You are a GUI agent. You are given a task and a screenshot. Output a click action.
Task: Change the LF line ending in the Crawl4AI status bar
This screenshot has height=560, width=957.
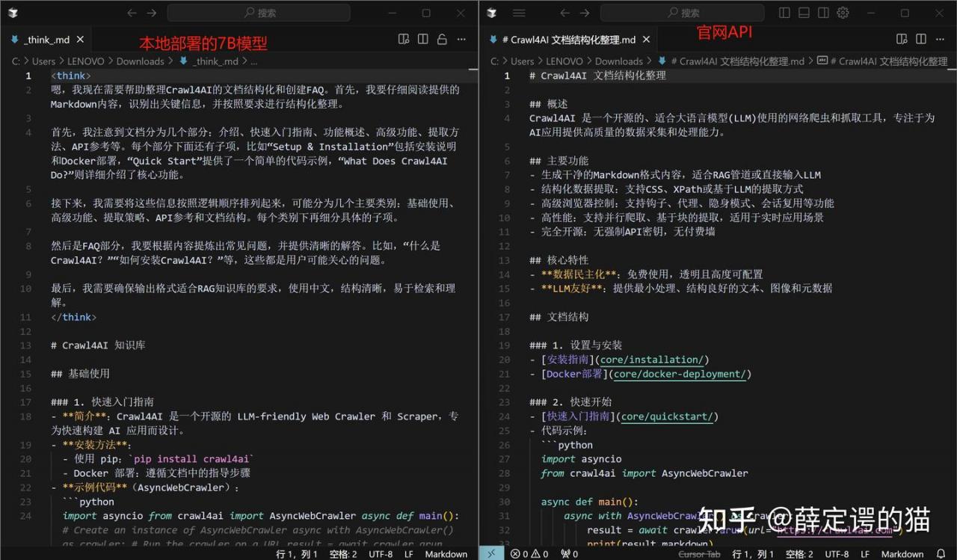click(x=865, y=554)
